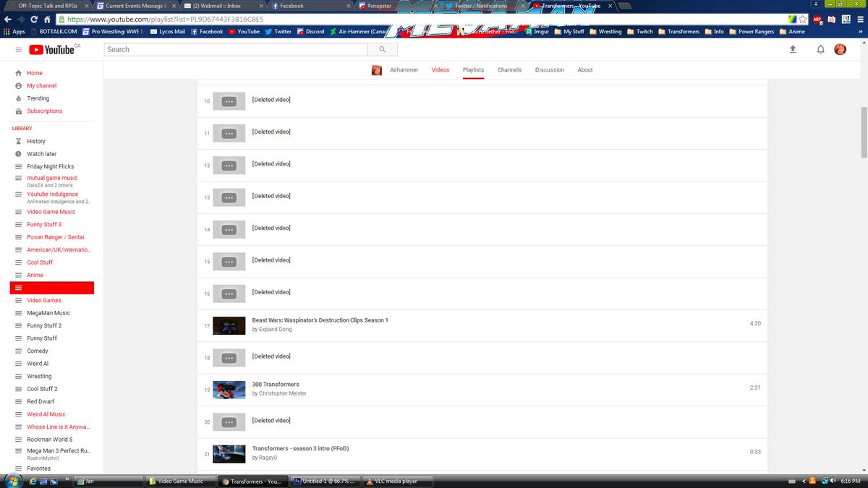Click the rainbow extension icon in address bar
This screenshot has height=488, width=868.
tap(792, 19)
